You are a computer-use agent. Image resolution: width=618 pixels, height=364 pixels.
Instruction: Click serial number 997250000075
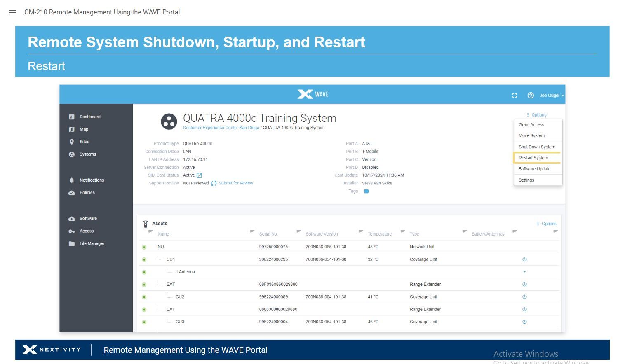pyautogui.click(x=273, y=247)
